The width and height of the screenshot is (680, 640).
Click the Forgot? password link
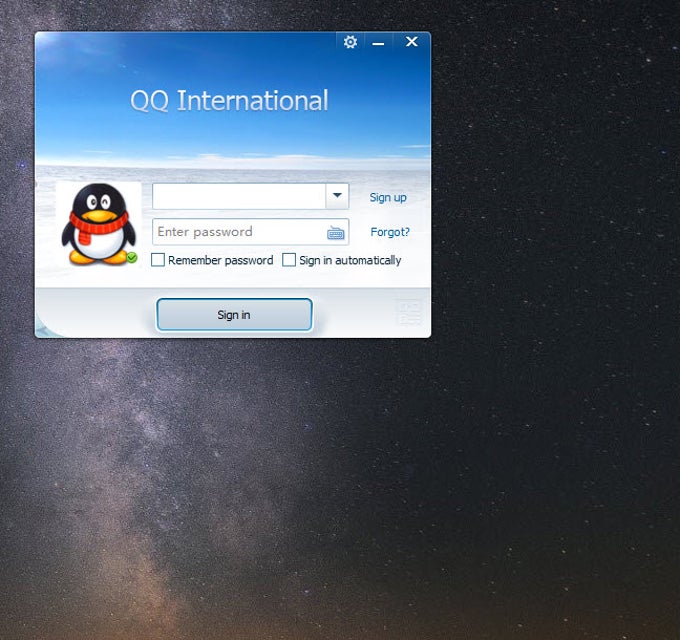390,232
